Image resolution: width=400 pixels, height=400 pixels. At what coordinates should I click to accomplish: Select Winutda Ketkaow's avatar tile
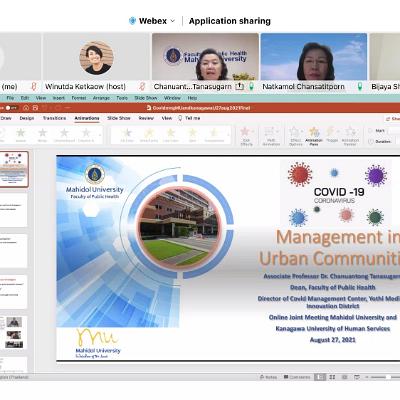(97, 57)
